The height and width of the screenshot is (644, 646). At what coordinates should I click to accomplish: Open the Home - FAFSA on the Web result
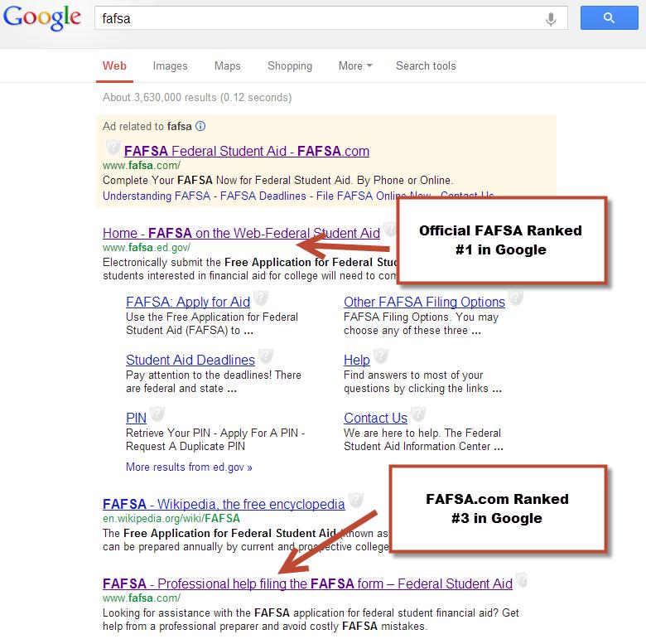[x=241, y=233]
